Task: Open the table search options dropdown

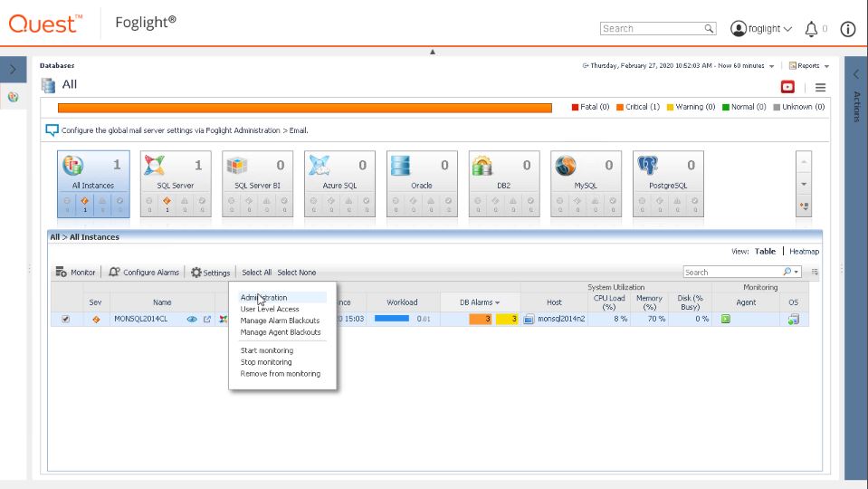Action: pyautogui.click(x=796, y=272)
